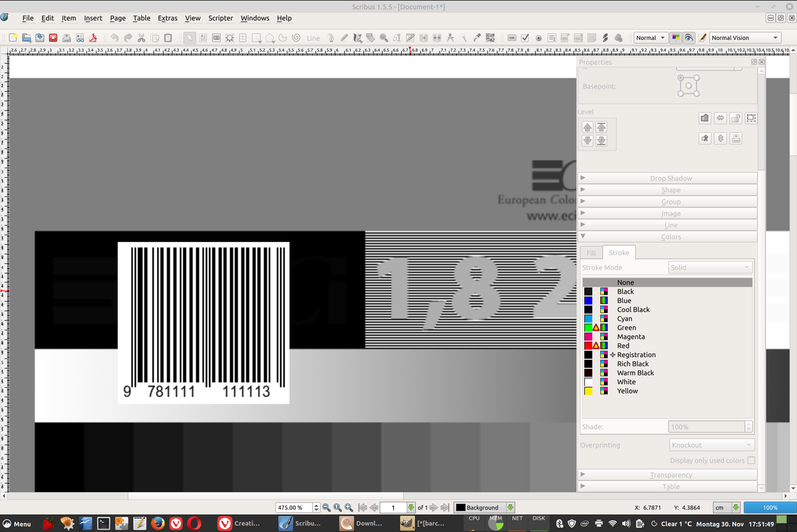Open the File menu

click(28, 19)
